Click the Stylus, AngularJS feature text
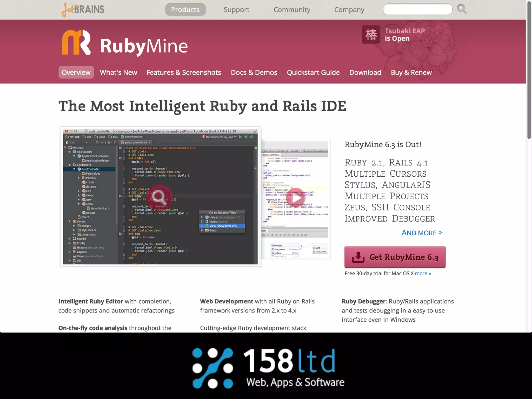Screen dimensions: 532x399 click(x=388, y=185)
